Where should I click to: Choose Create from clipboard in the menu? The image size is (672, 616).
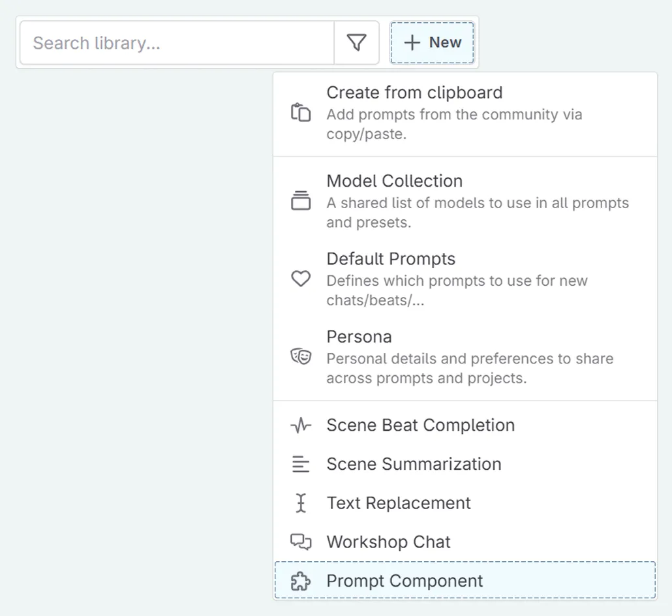(414, 93)
